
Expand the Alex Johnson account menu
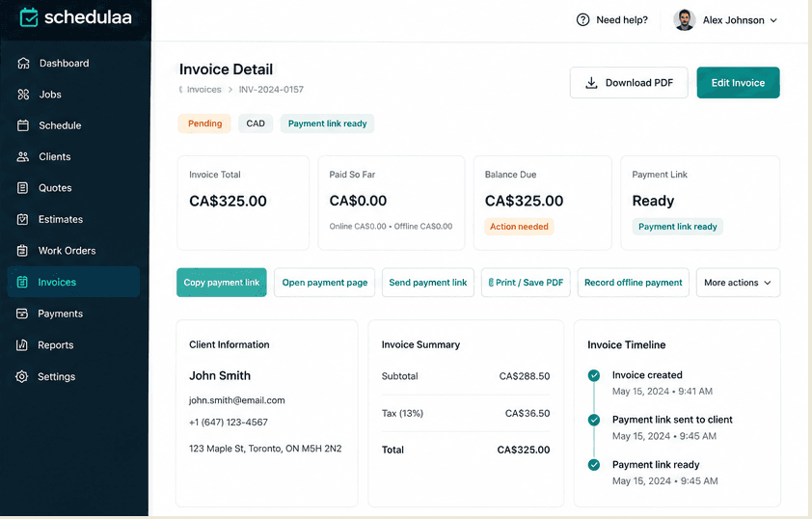click(x=725, y=20)
